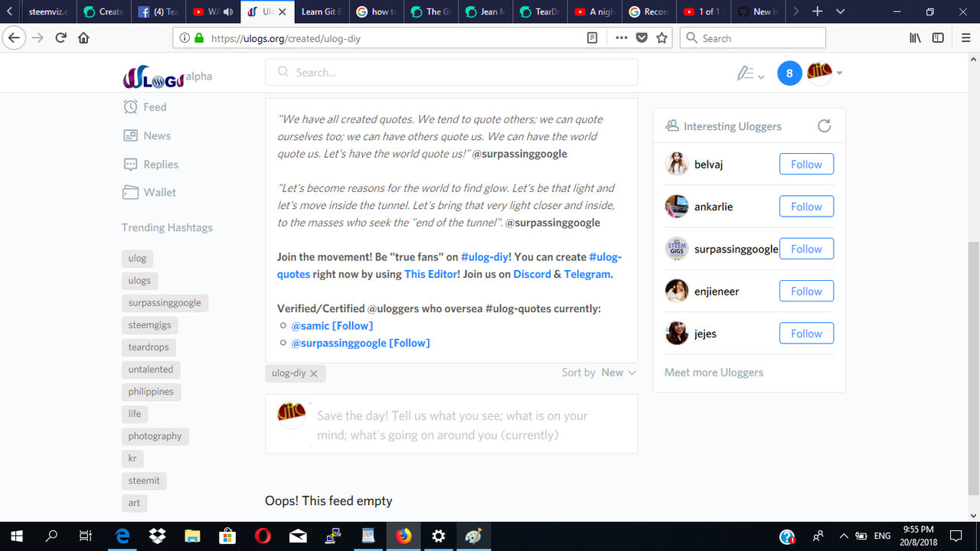Open the Replies sidebar item
Image resolution: width=980 pixels, height=551 pixels.
coord(150,164)
